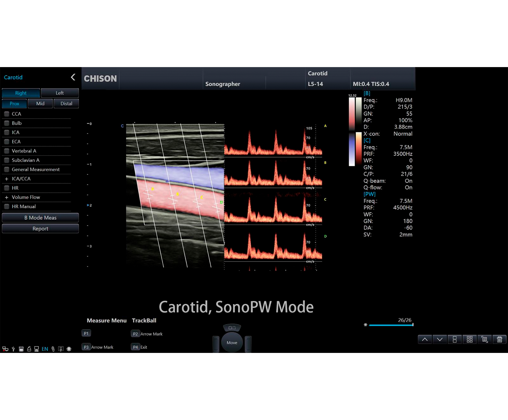Click the round disc status icon
The height and width of the screenshot is (420, 508).
(69, 349)
